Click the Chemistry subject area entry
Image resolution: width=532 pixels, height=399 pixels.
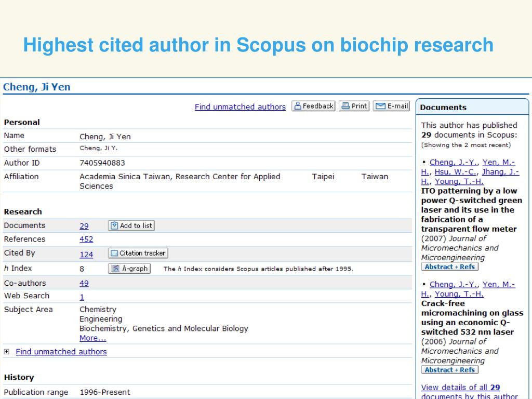pos(98,310)
